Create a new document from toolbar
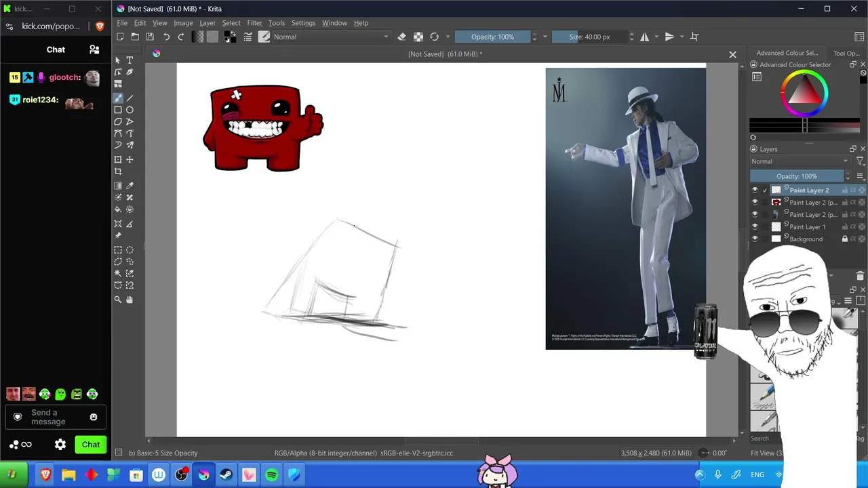Viewport: 868px width, 488px height. point(120,37)
